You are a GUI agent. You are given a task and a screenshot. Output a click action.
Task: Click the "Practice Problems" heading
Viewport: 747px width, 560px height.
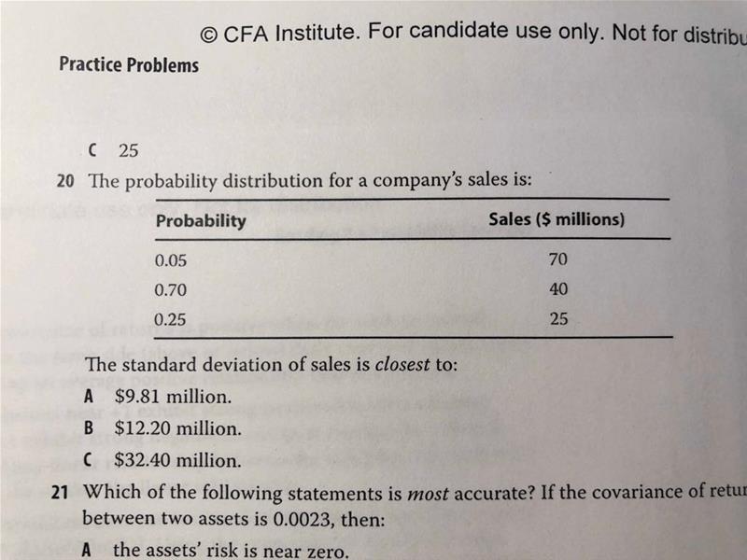coord(128,64)
